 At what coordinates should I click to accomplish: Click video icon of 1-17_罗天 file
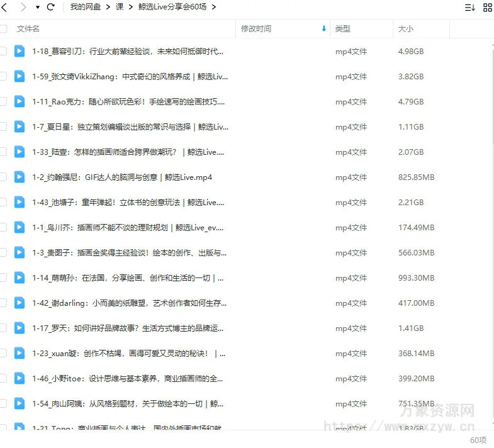click(20, 328)
